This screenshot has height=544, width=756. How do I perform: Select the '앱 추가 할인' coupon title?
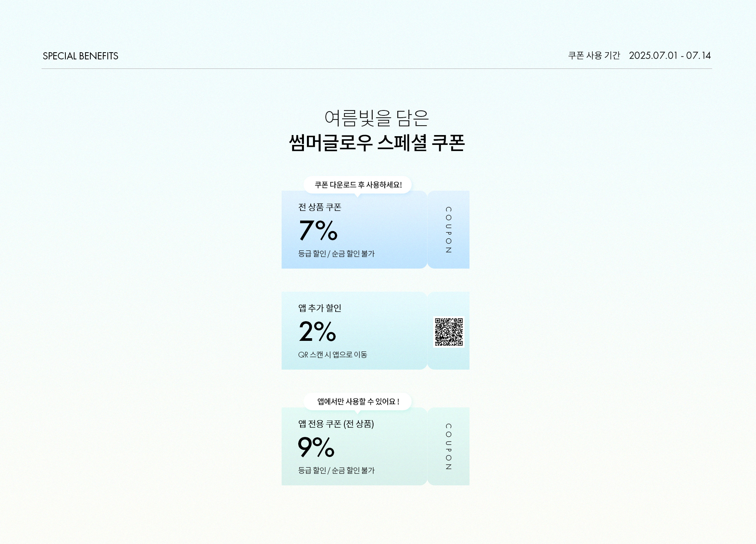click(x=320, y=308)
